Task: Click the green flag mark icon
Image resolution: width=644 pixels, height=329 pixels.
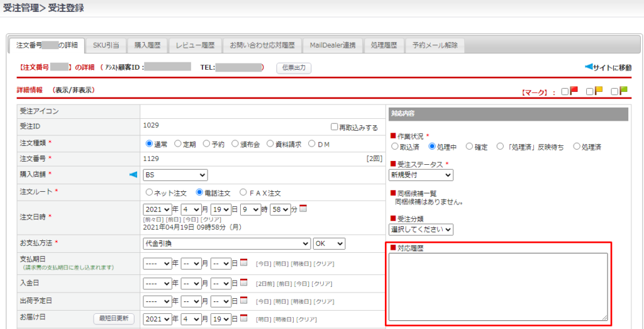Action: [623, 91]
